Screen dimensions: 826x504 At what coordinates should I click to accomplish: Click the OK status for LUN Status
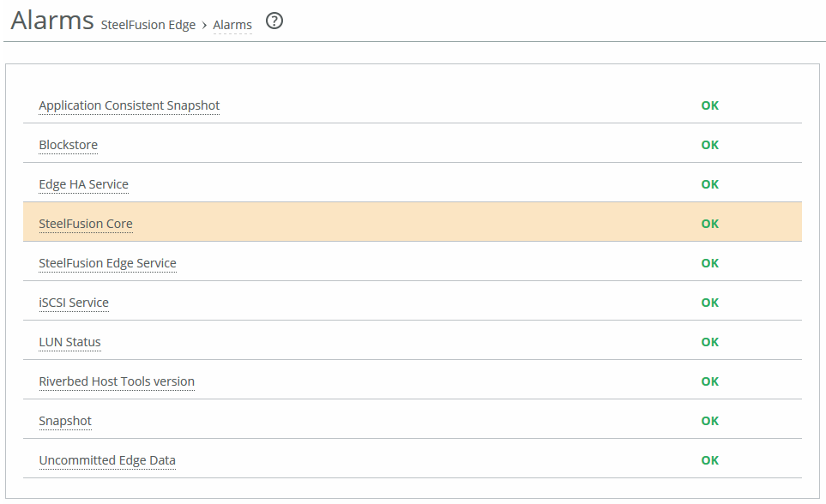pyautogui.click(x=709, y=342)
